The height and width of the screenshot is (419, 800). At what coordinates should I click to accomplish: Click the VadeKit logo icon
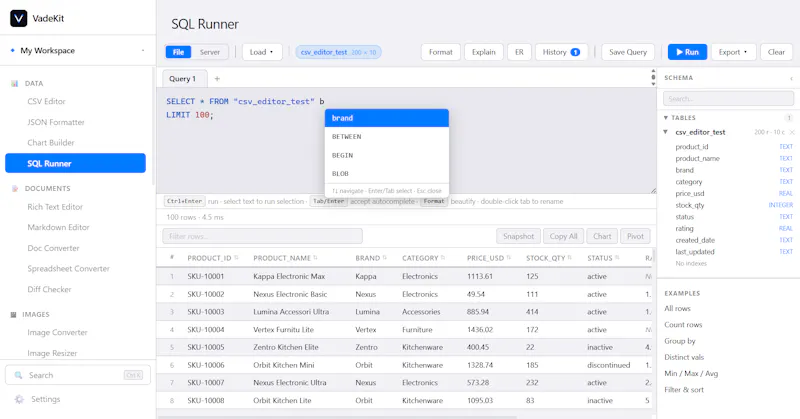(18, 18)
